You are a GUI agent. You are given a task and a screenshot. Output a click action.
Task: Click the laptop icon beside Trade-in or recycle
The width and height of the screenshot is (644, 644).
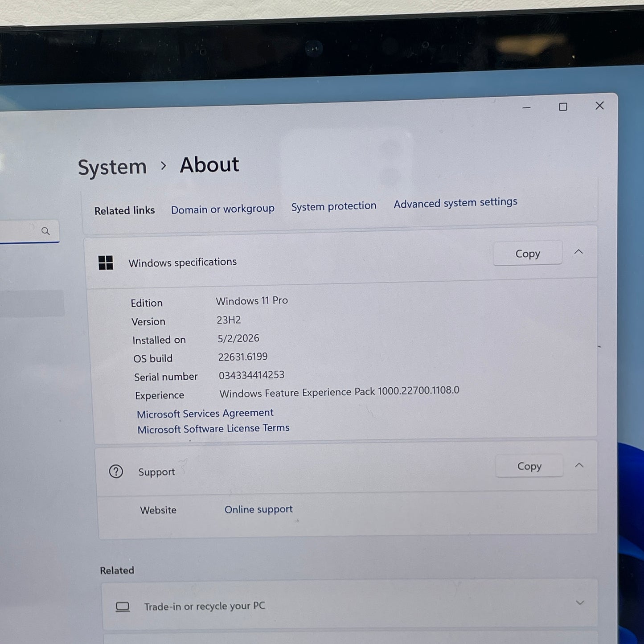(123, 607)
